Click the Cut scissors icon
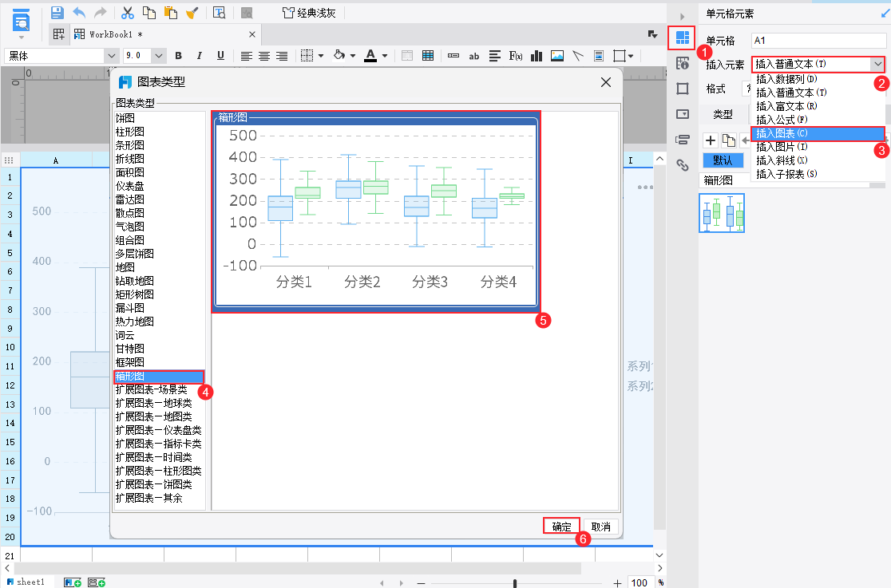Screen dimensions: 891x588 128,13
